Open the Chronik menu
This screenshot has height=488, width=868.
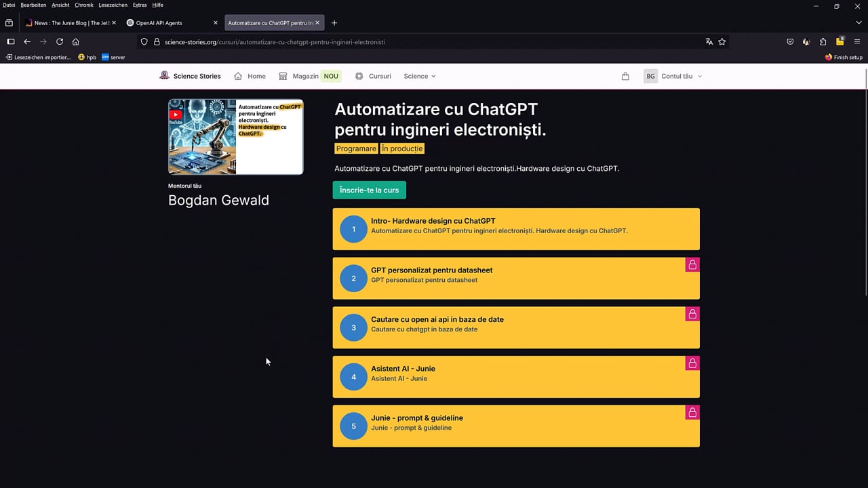coord(84,5)
